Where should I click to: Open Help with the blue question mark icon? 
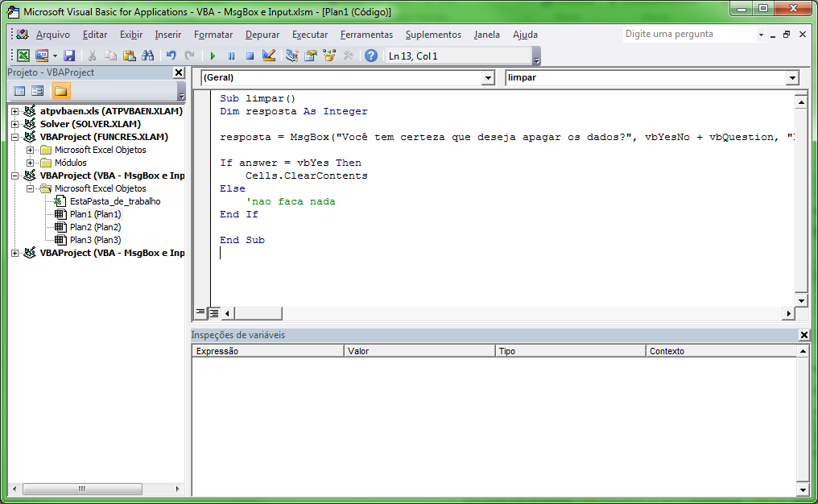coord(371,56)
